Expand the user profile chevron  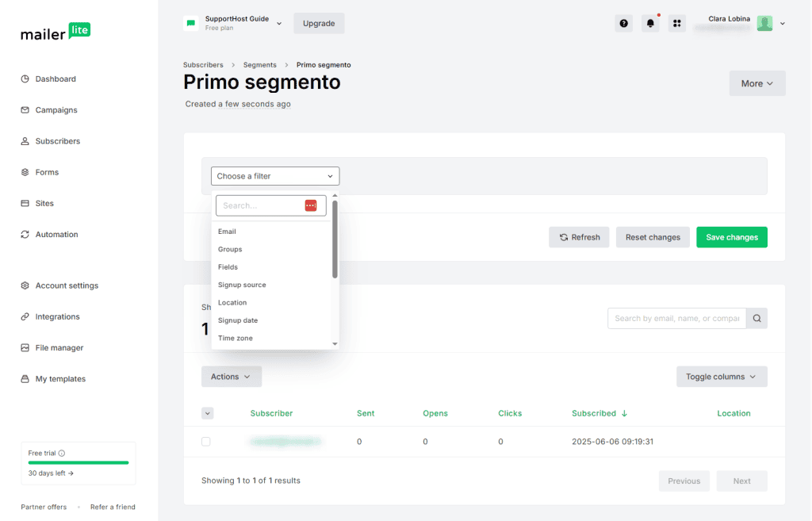click(x=783, y=23)
